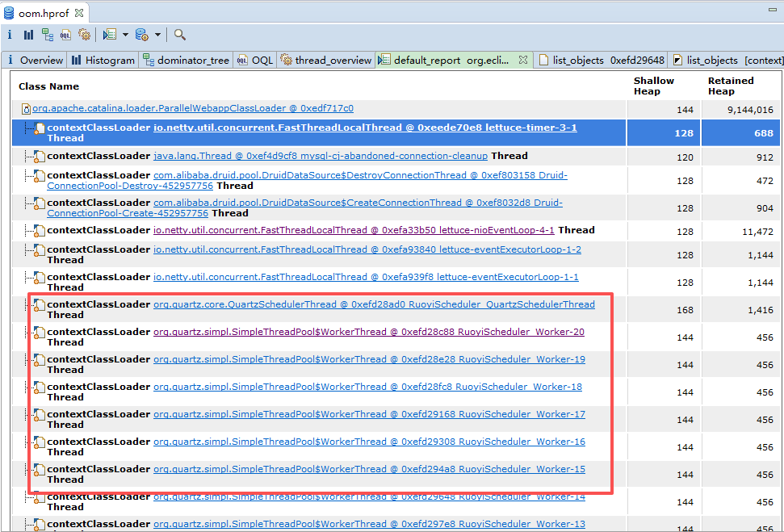Select the retained heap value 11,472
Screen dimensions: 784x532
pyautogui.click(x=758, y=232)
